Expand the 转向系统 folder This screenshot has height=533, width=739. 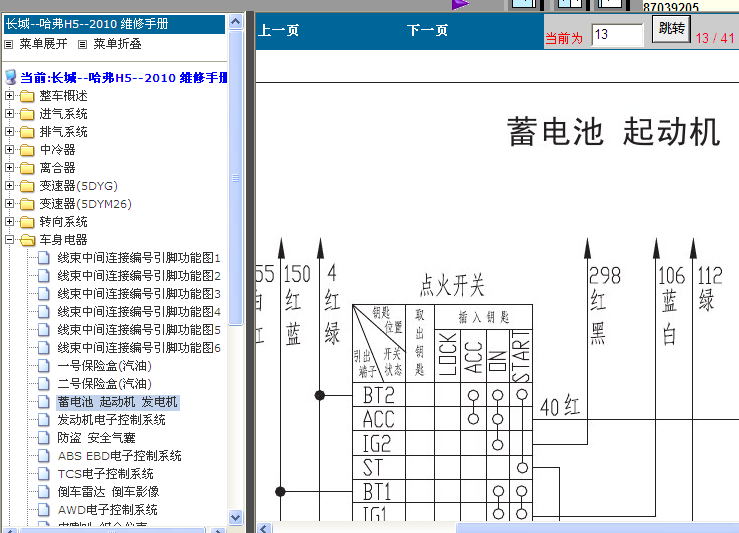(9, 221)
